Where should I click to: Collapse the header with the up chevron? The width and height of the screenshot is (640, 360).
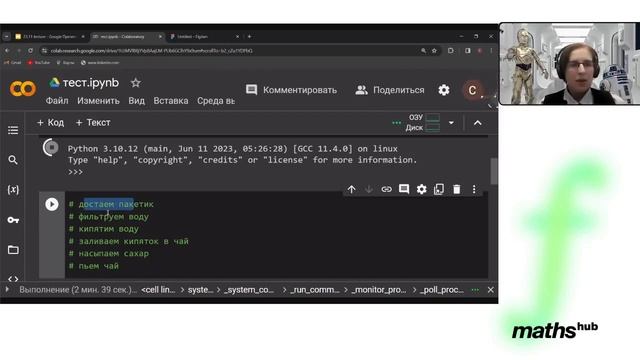478,122
